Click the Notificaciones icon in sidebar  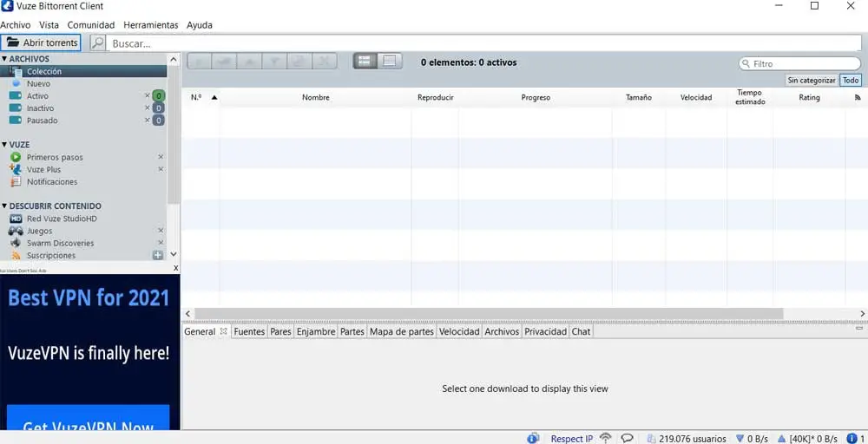pos(16,181)
